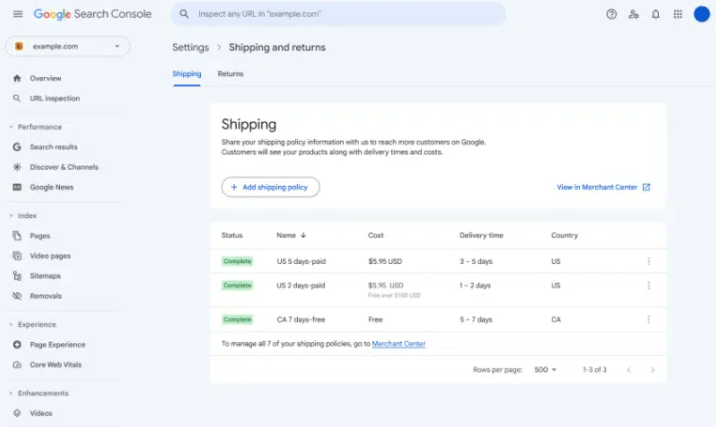
Task: Open options for CA 7 days-free row
Action: click(x=648, y=319)
